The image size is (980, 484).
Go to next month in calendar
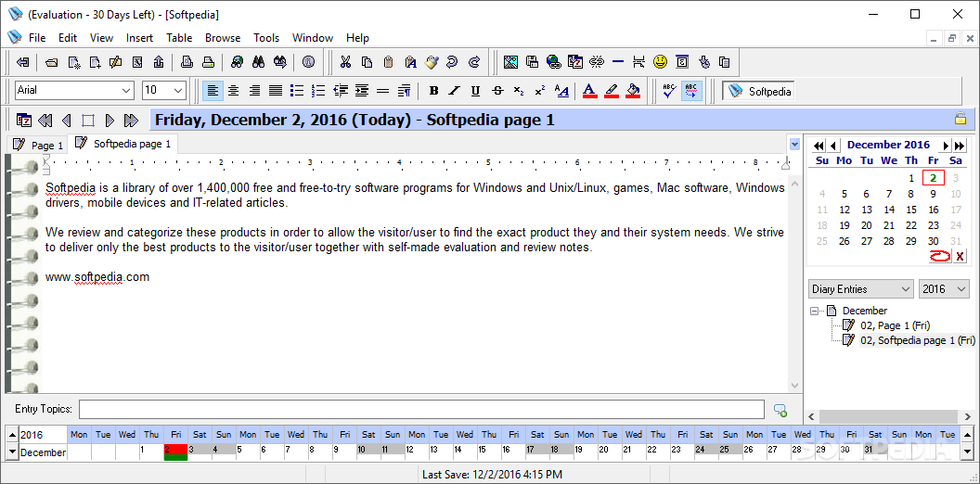[x=947, y=146]
